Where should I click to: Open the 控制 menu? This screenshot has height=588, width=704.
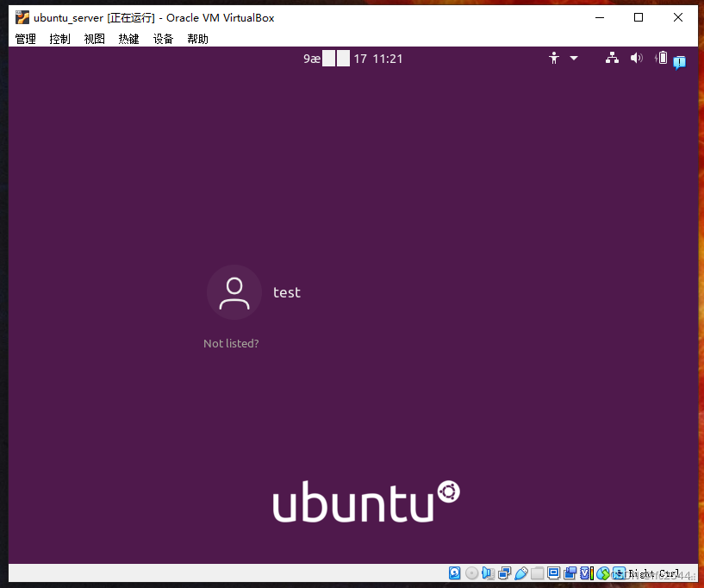pyautogui.click(x=59, y=39)
